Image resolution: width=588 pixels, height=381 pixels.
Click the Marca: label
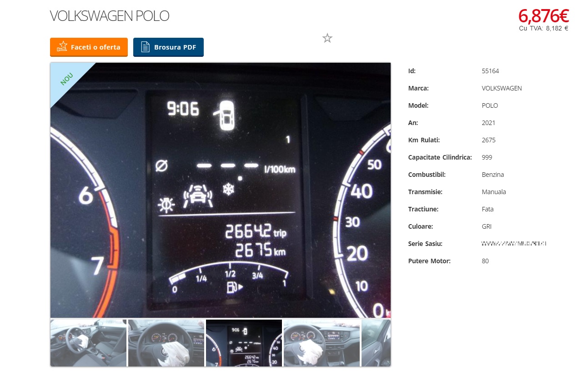(x=418, y=88)
